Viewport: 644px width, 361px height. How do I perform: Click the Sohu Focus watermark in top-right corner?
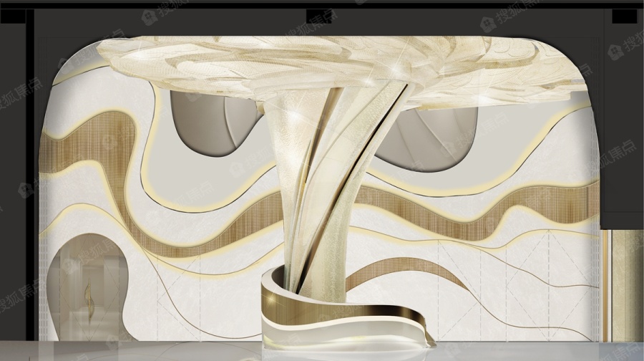pyautogui.click(x=624, y=49)
